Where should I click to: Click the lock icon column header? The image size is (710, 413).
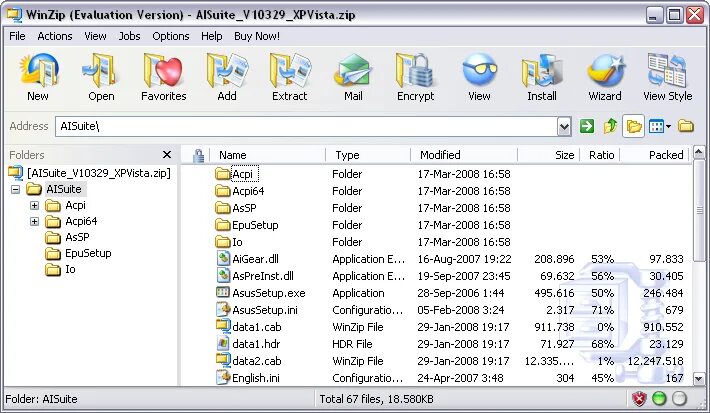pyautogui.click(x=198, y=155)
